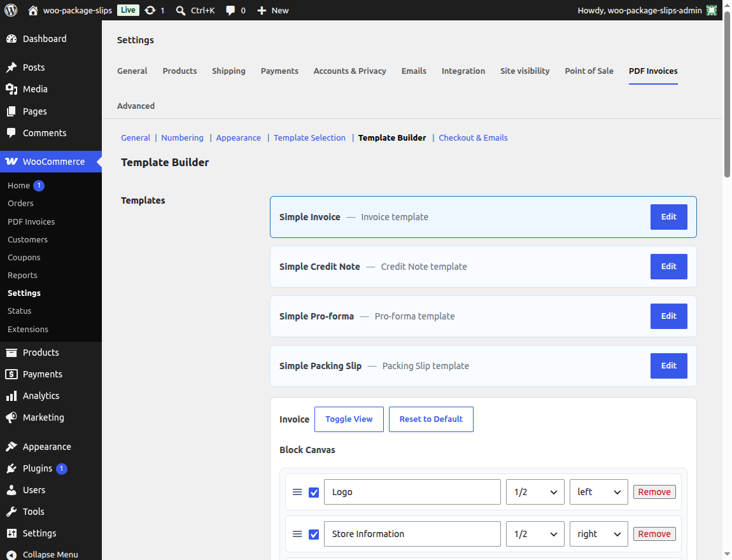The image size is (732, 560).
Task: Uncheck the Store Information block checkbox
Action: point(314,535)
